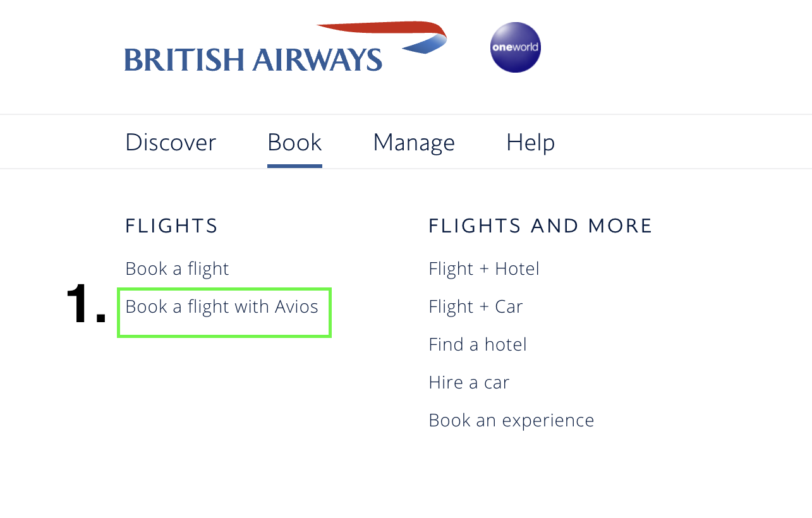Click the oneworld globe logo
Viewport: 812px width, 518px height.
515,47
